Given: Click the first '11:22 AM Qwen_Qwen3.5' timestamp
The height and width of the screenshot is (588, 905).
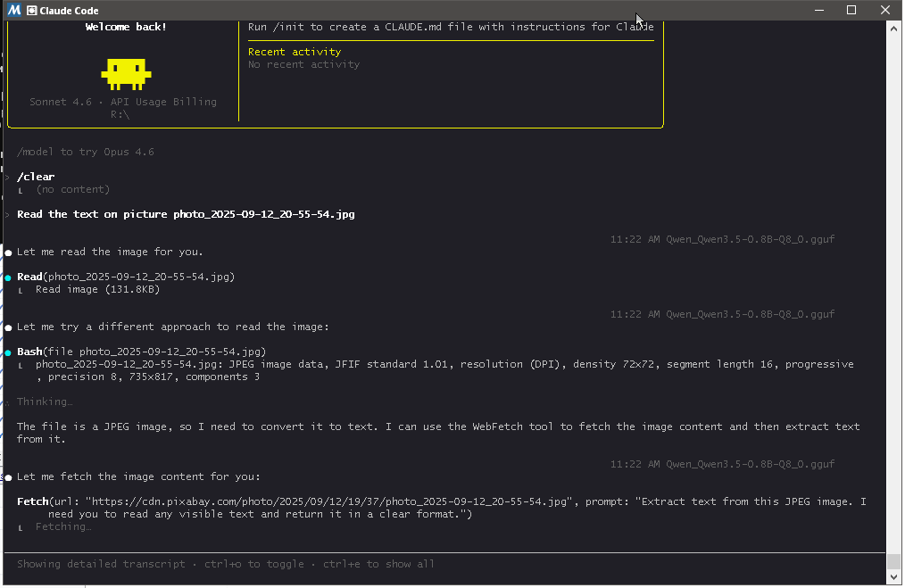Looking at the screenshot, I should [x=723, y=239].
